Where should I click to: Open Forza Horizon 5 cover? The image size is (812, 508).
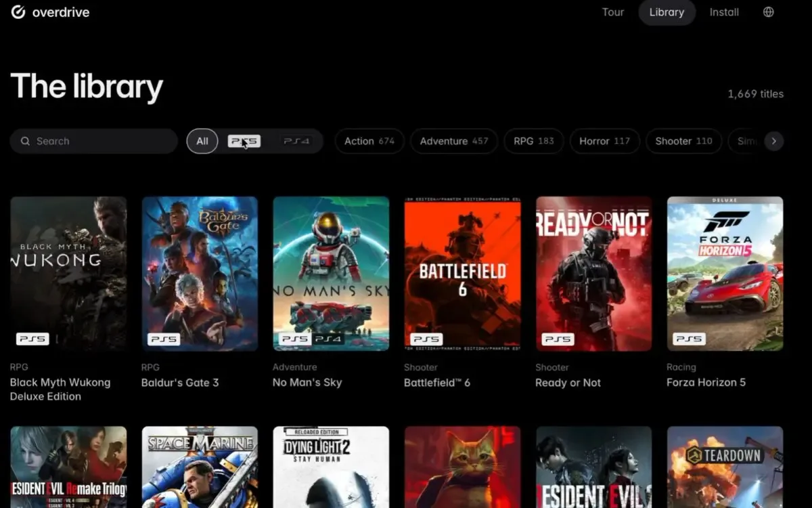tap(725, 274)
